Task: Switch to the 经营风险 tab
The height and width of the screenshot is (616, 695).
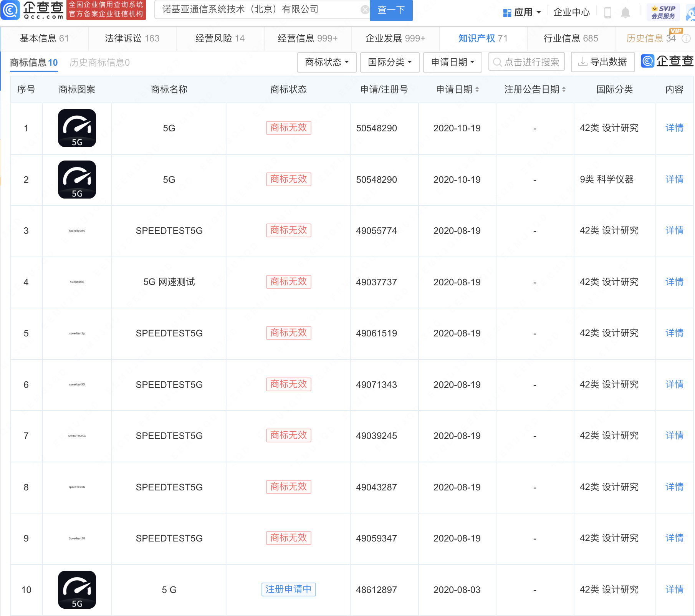Action: coord(220,38)
